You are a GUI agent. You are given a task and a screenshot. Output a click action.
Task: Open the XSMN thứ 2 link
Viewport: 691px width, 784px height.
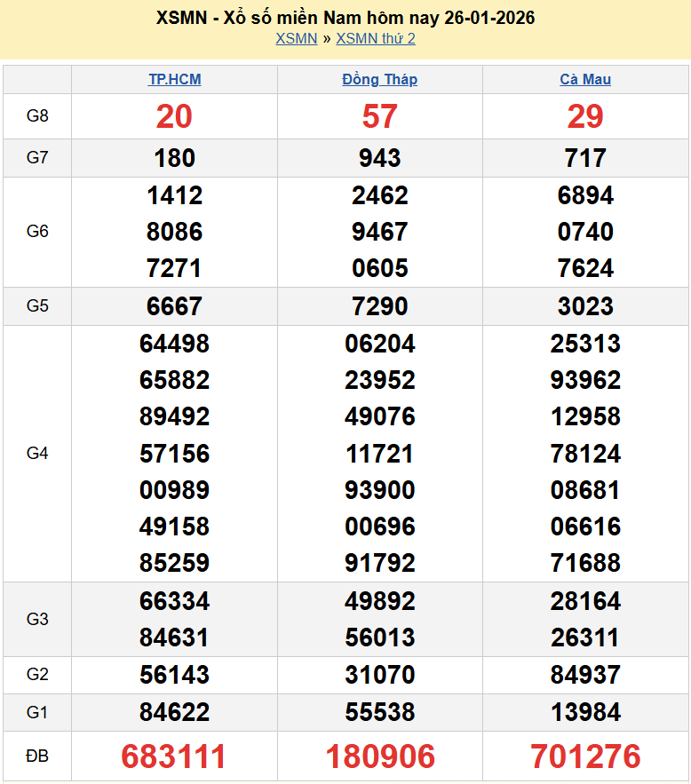tap(376, 38)
